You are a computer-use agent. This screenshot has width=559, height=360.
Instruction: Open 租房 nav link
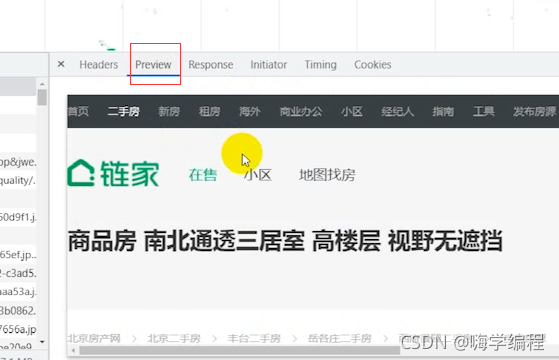209,112
